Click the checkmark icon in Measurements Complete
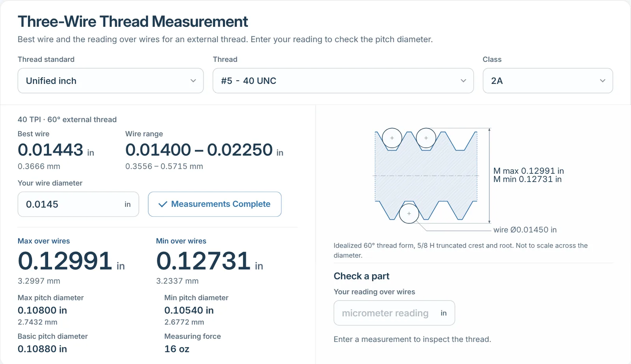This screenshot has height=364, width=631. (162, 204)
